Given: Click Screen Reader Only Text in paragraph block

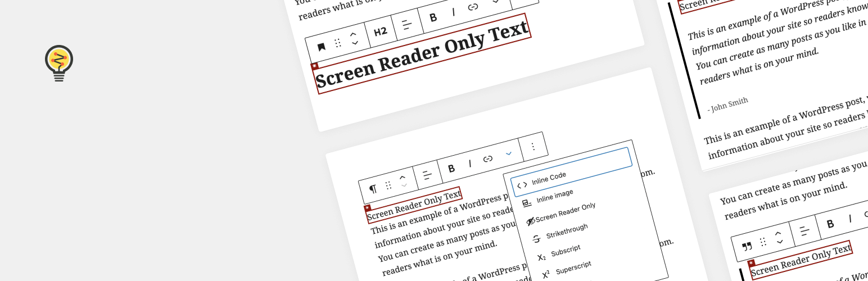Looking at the screenshot, I should (414, 205).
